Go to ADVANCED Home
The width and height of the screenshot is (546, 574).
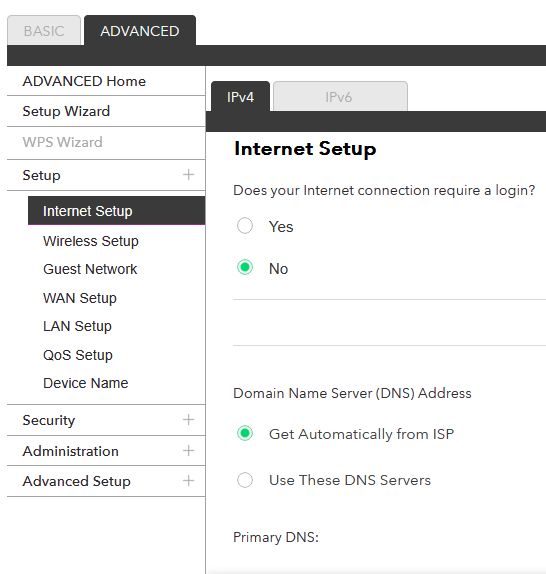click(x=84, y=81)
